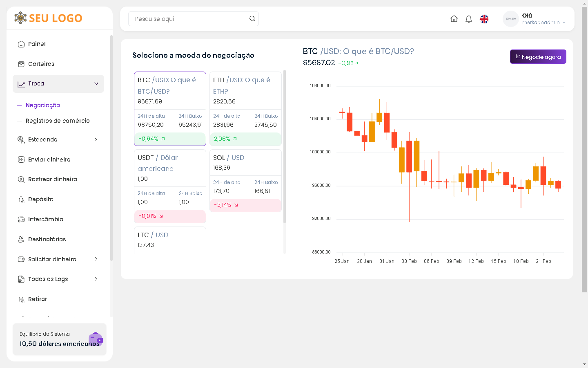Click the currency list scrollbar
Image resolution: width=588 pixels, height=368 pixels.
click(285, 147)
